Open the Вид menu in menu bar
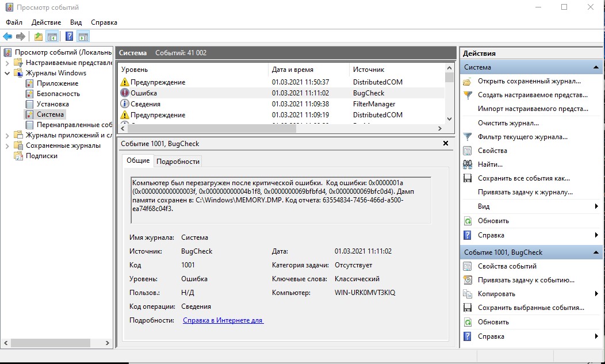The image size is (605, 364). (76, 22)
